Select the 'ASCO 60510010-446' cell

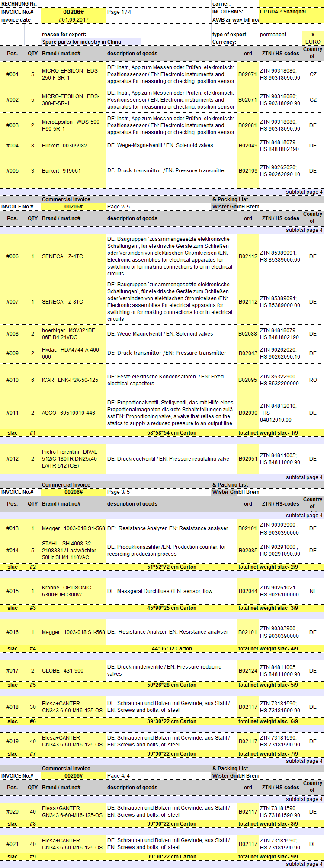click(x=74, y=413)
